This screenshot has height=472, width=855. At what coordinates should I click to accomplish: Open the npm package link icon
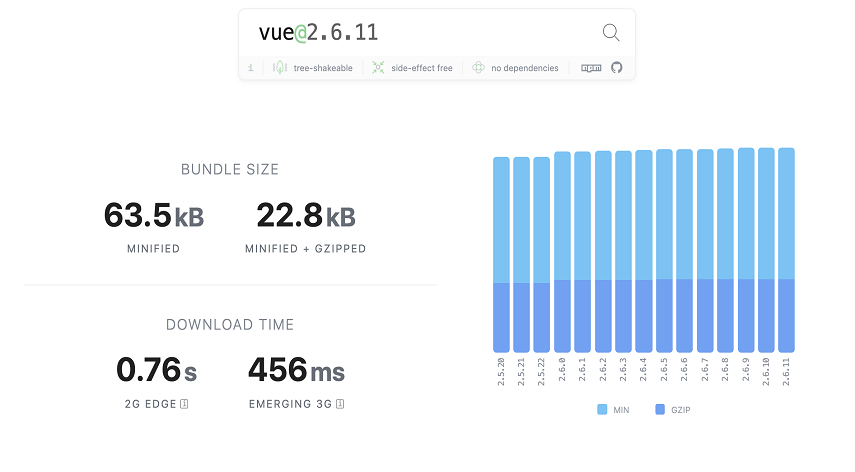(591, 68)
